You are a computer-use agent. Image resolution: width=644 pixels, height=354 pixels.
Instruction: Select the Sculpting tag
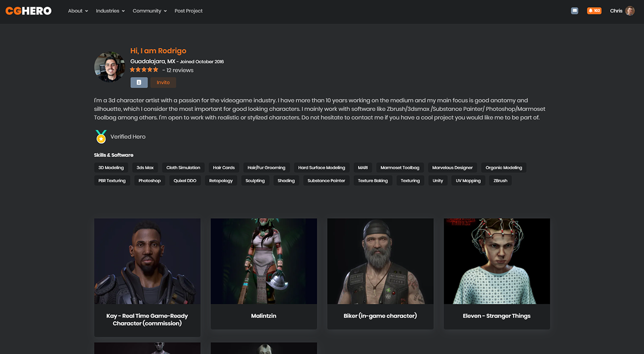pyautogui.click(x=255, y=181)
